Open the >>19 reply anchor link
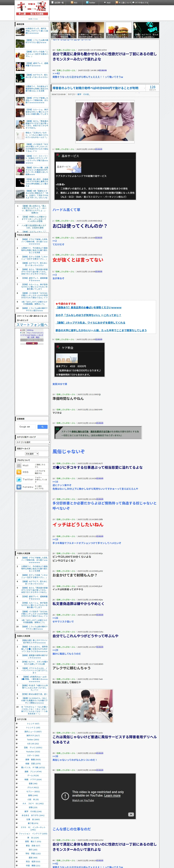Image resolution: width=174 pixels, height=868 pixels. tap(55, 539)
